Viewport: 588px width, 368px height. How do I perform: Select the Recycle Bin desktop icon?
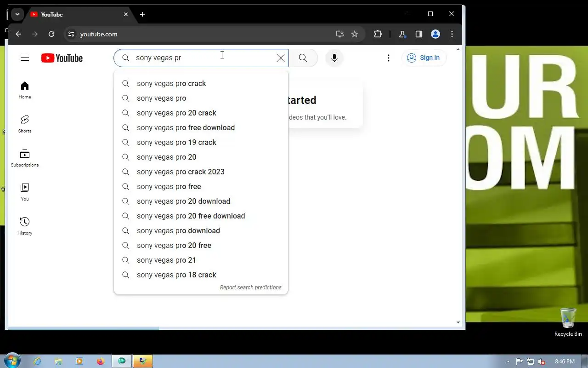568,322
